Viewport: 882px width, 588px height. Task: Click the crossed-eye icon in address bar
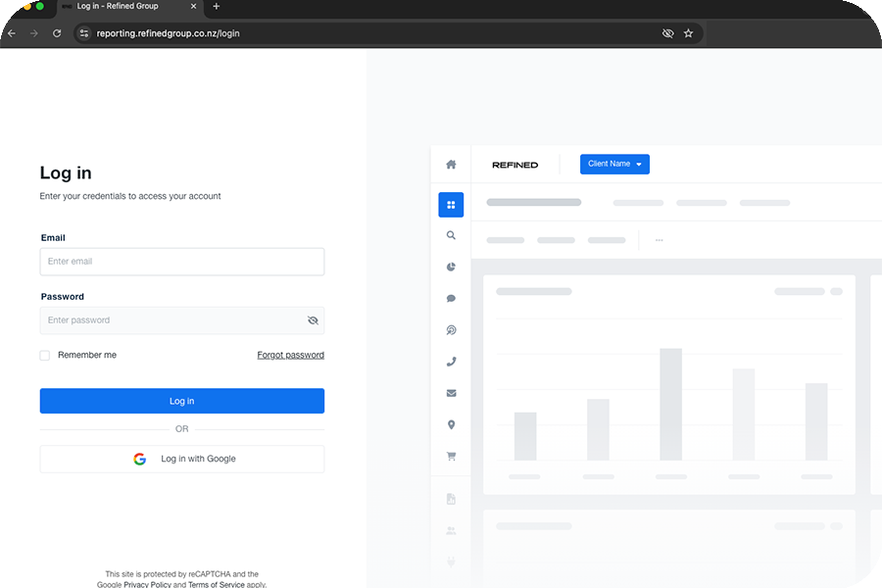(x=667, y=33)
